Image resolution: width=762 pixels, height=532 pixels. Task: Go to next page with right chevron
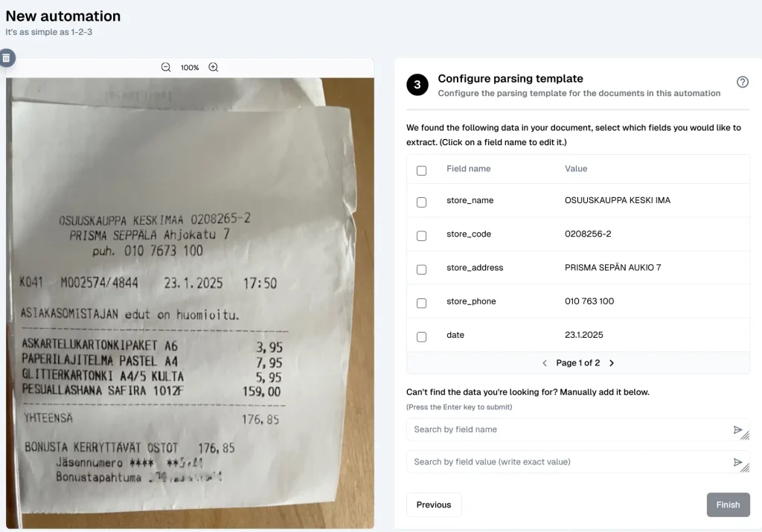612,363
